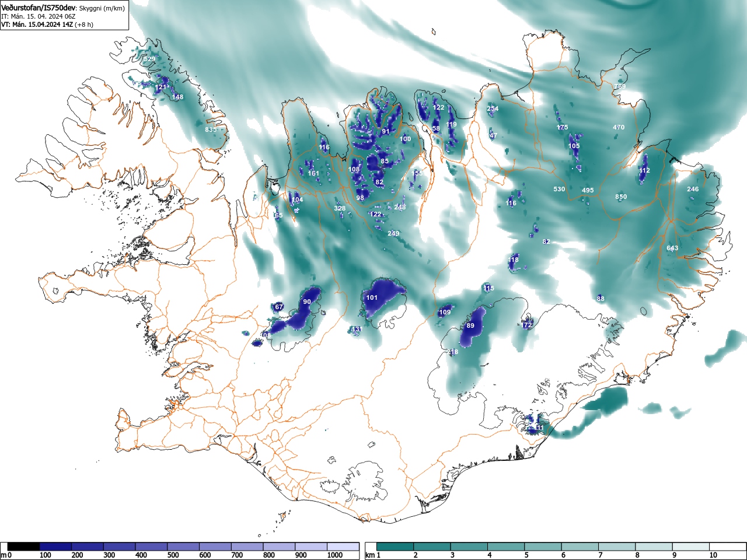Click the visibility value '90' on the glacier
The height and width of the screenshot is (560, 747).
tap(307, 302)
